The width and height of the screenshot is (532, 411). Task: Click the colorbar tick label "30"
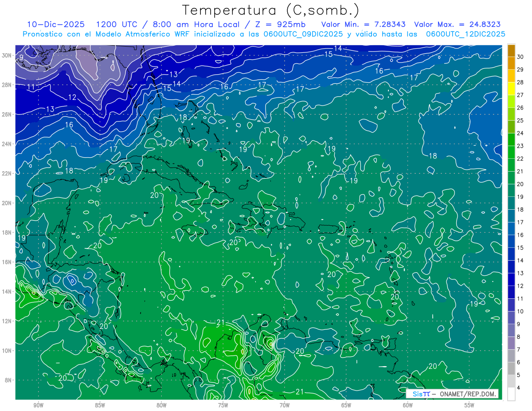point(520,57)
